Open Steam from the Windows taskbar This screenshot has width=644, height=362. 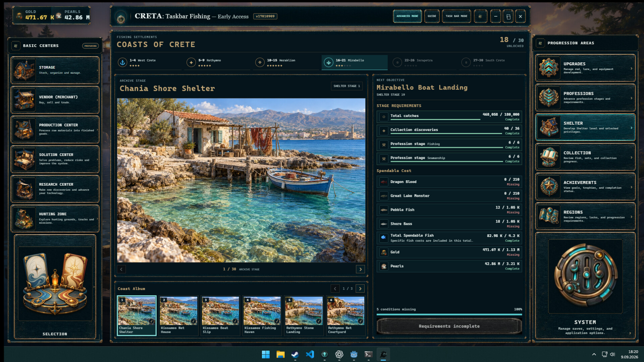coord(295,354)
